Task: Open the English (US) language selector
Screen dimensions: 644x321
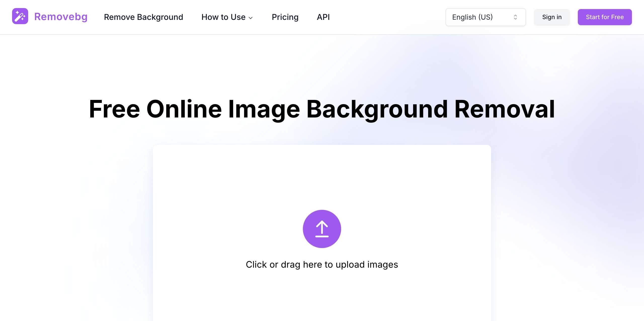Action: 472,17
